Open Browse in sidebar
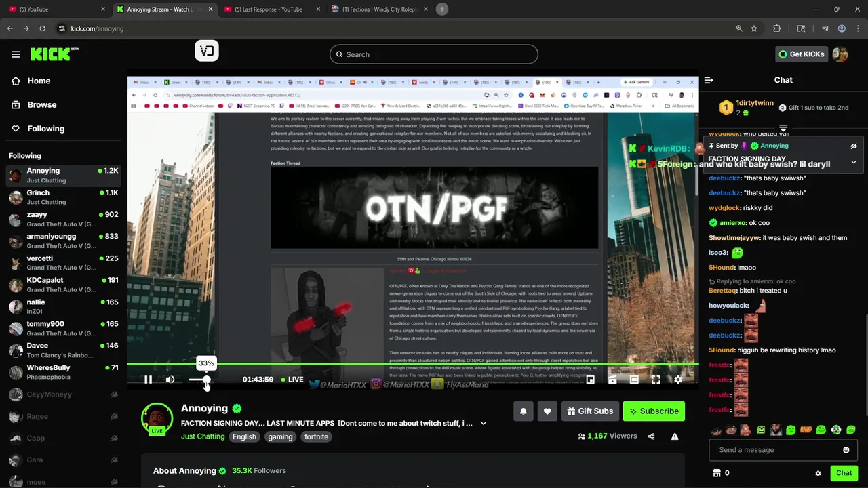This screenshot has width=868, height=488. 41,105
